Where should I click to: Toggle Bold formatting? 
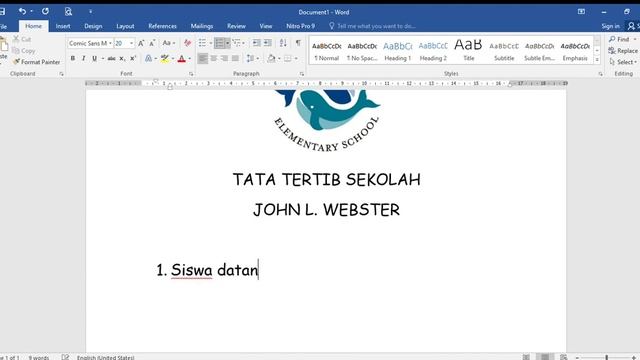(x=73, y=58)
